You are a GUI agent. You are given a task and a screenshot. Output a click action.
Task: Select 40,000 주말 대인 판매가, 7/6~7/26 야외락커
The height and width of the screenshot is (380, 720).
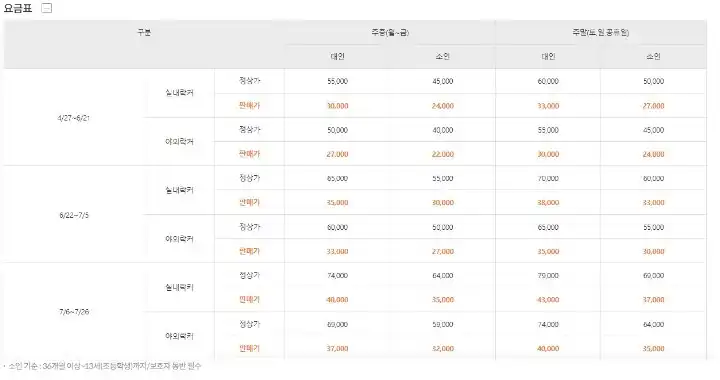tap(548, 349)
